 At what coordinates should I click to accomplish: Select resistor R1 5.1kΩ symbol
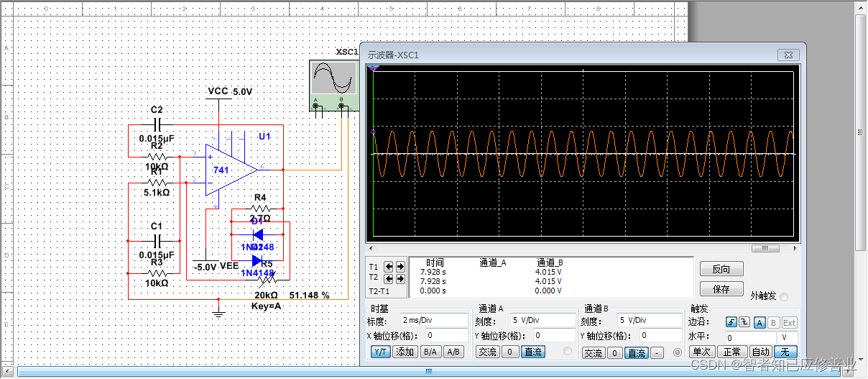(x=157, y=183)
